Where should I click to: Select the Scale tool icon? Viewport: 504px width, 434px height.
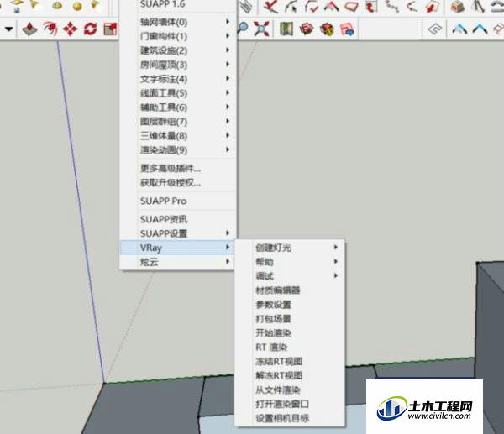pos(111,29)
